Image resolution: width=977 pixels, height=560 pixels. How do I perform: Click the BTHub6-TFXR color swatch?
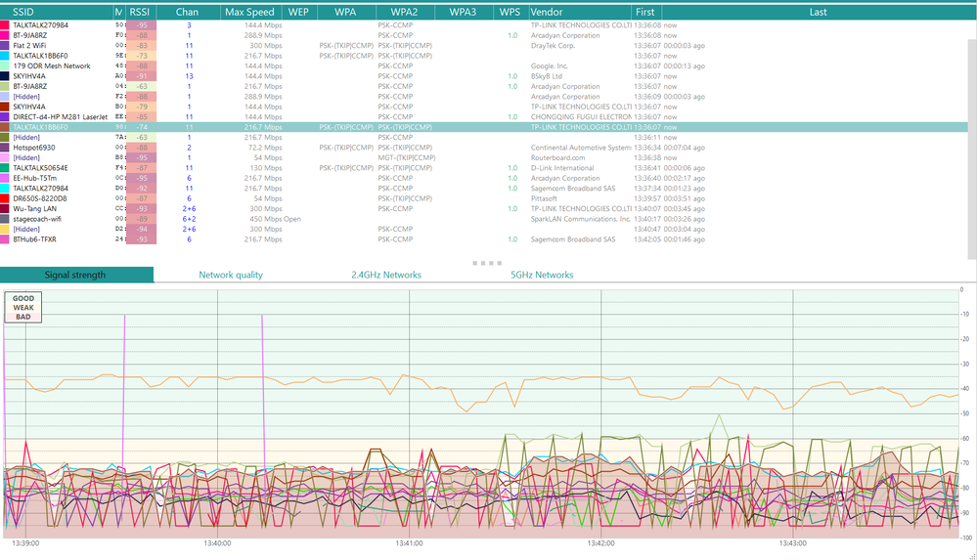coord(4,239)
